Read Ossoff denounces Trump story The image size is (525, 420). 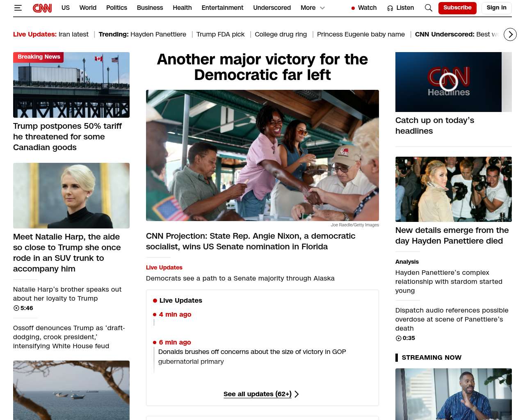(x=69, y=337)
